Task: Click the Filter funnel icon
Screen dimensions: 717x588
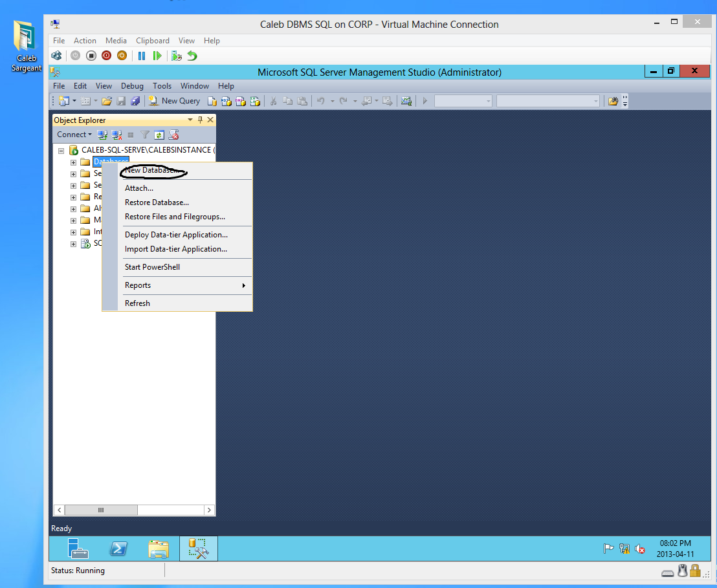Action: [145, 135]
